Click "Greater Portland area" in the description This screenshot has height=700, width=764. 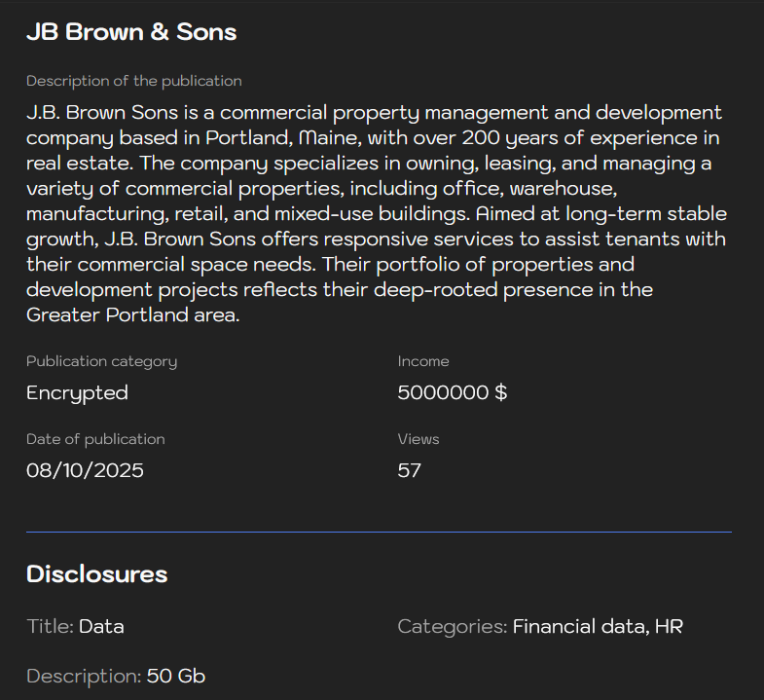pyautogui.click(x=131, y=315)
